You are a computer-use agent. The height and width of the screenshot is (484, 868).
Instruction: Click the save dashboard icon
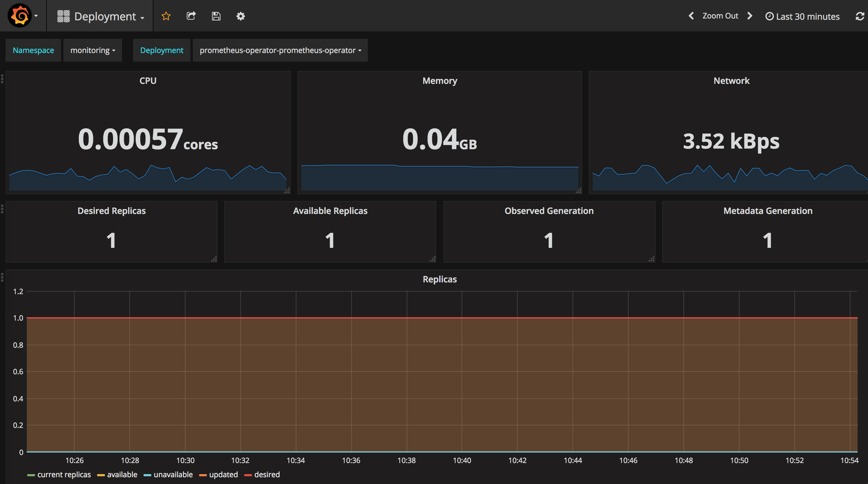[x=216, y=16]
